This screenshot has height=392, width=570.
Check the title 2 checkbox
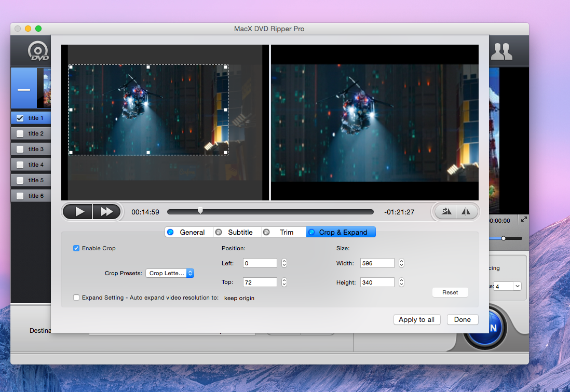[20, 134]
